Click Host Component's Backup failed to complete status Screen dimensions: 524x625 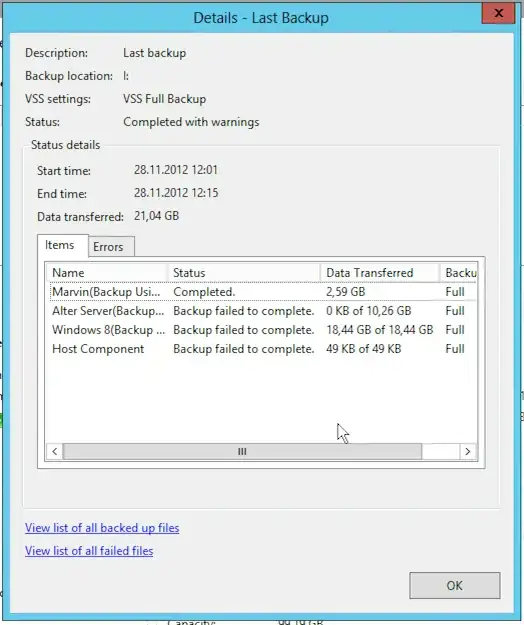pyautogui.click(x=243, y=349)
